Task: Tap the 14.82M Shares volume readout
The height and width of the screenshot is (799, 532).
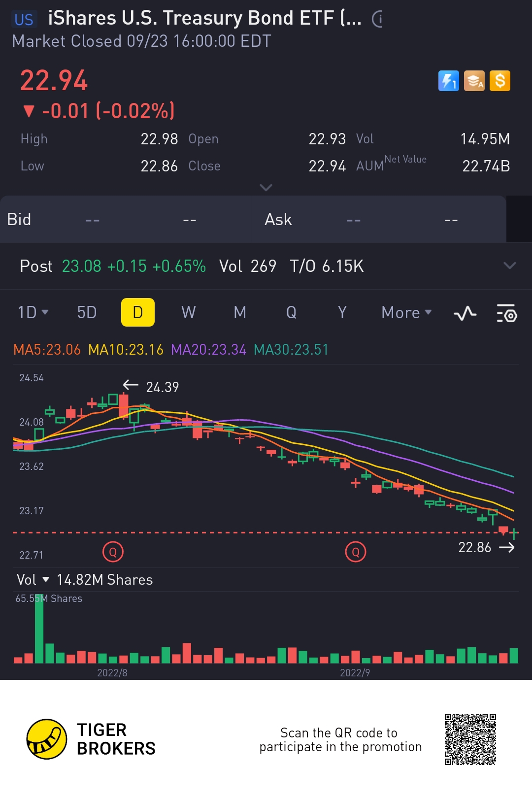Action: point(104,580)
